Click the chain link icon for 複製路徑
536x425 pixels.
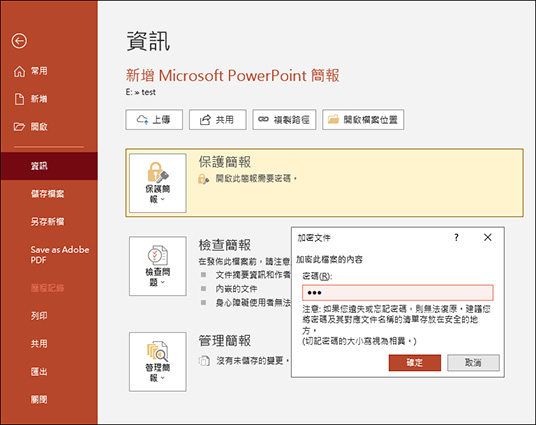(263, 119)
